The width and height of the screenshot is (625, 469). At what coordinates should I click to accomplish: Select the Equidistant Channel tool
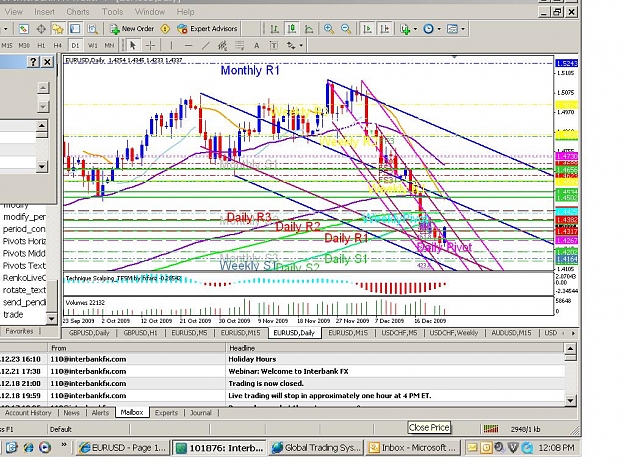(x=222, y=45)
